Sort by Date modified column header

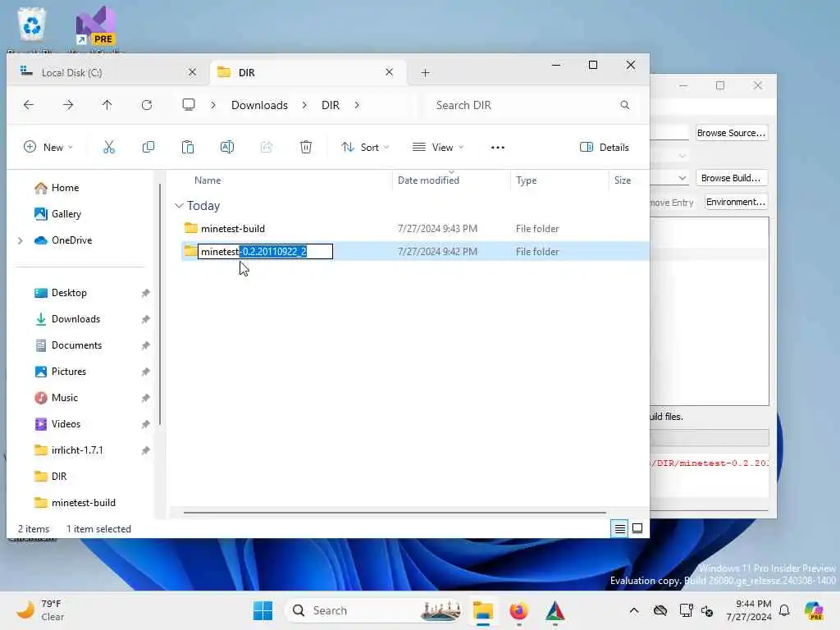pos(428,180)
